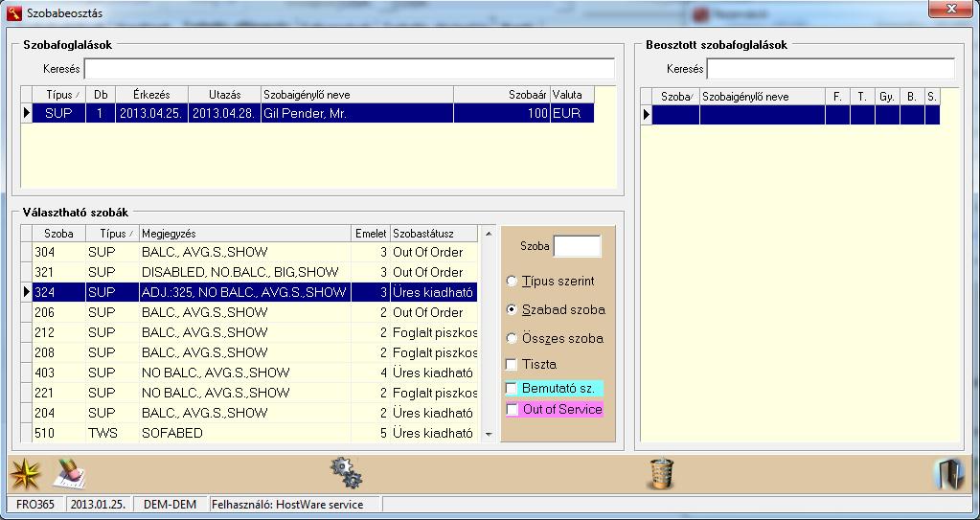Click Szoba header in assigned reservations table
The height and width of the screenshot is (520, 980).
point(676,97)
